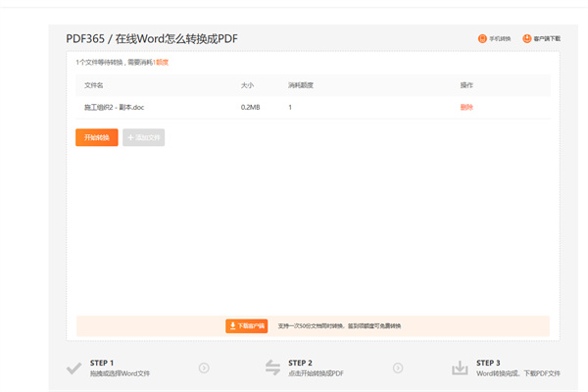The width and height of the screenshot is (588, 392).
Task: Select the file name ending in 副本.doc
Action: 114,107
